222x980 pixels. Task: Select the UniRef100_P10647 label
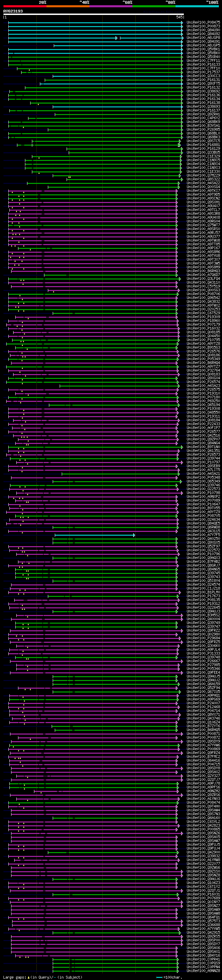click(x=203, y=504)
